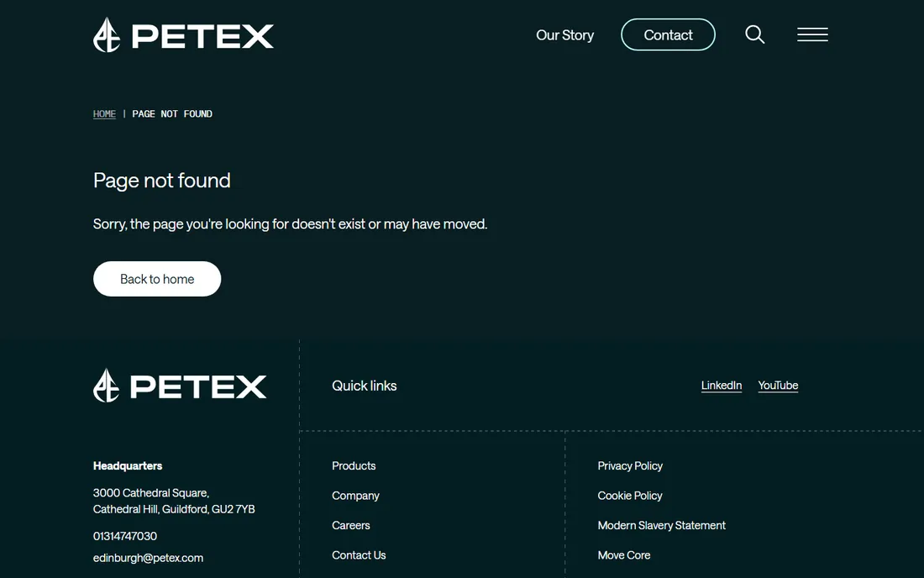The height and width of the screenshot is (578, 924).
Task: Click the phone number 01314747030
Action: (125, 536)
